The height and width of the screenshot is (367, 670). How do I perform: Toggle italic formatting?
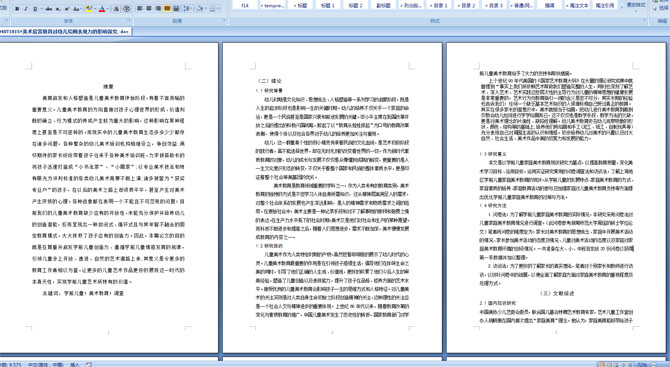(x=26, y=9)
